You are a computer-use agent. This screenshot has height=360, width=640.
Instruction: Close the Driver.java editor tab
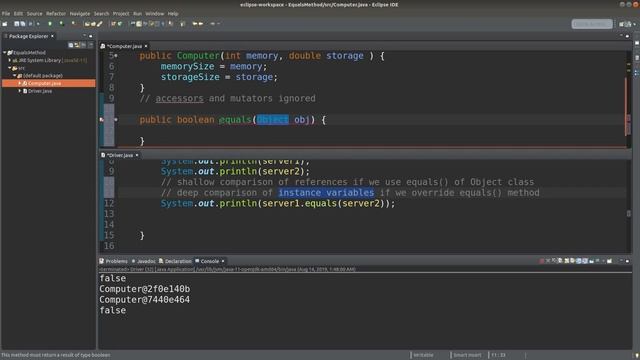pos(137,155)
